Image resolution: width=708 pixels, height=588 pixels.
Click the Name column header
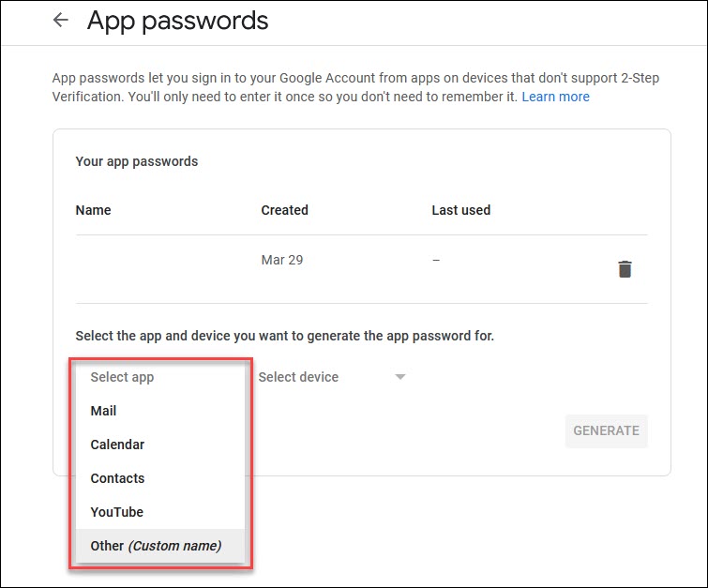(x=93, y=210)
